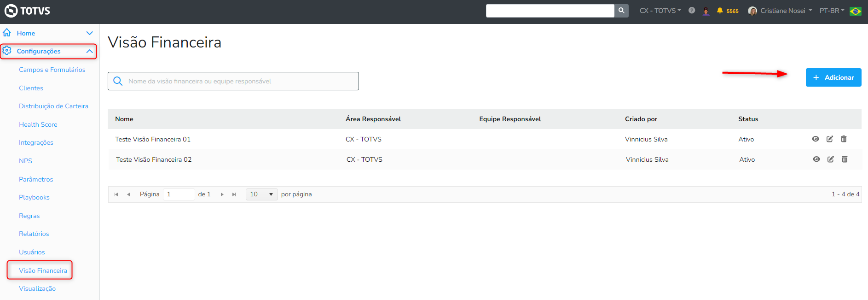View Teste Visão Financeira 02 eye icon
Image resolution: width=868 pixels, height=300 pixels.
point(816,159)
